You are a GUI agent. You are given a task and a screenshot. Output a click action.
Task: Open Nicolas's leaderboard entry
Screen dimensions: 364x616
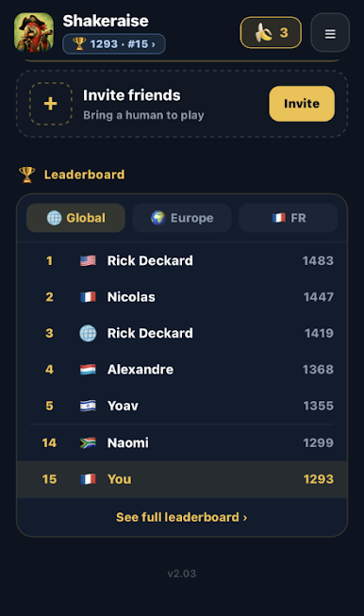182,296
